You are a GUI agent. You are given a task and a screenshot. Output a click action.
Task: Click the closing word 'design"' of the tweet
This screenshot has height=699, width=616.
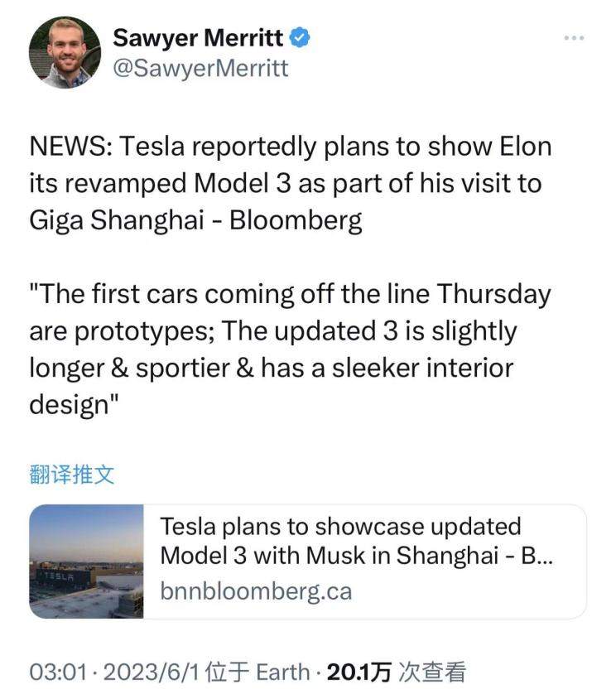pyautogui.click(x=74, y=406)
